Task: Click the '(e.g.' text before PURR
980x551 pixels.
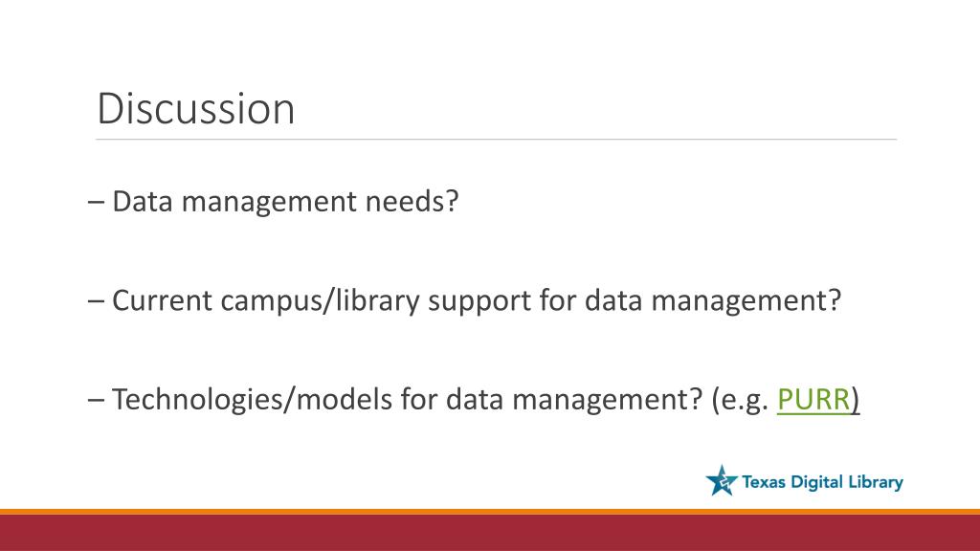Action: (x=740, y=401)
